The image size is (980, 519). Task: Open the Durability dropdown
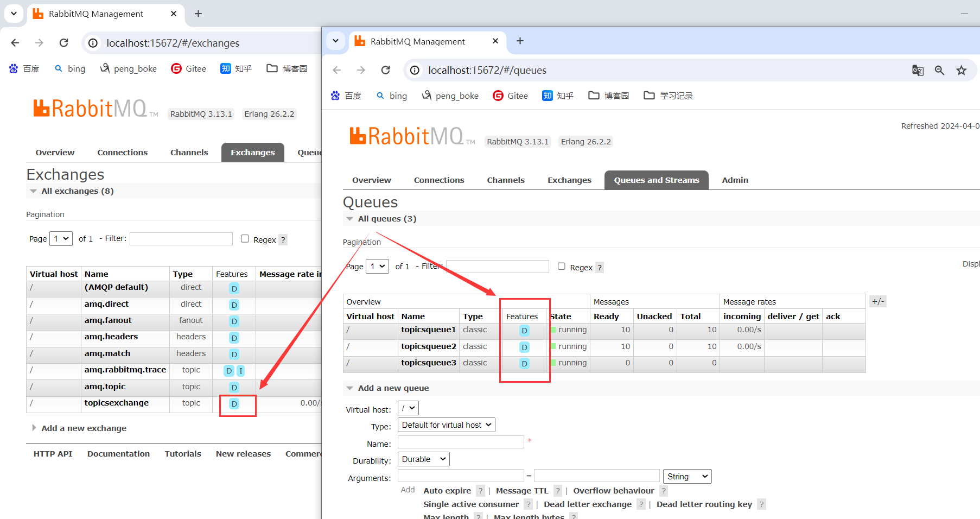[423, 459]
